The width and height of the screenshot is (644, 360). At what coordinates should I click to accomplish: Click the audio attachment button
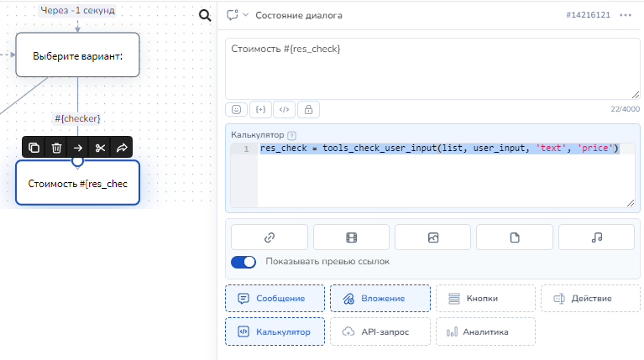pyautogui.click(x=597, y=237)
